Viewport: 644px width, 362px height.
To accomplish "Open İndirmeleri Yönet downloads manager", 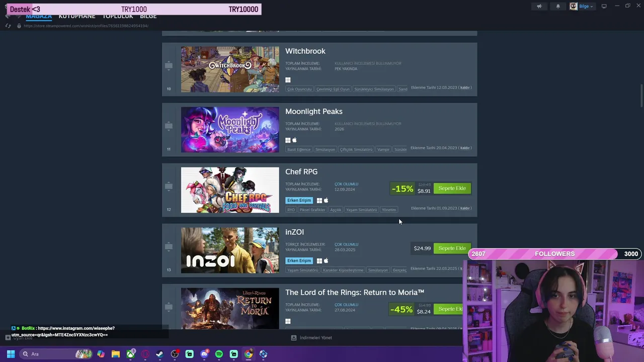I will (311, 338).
